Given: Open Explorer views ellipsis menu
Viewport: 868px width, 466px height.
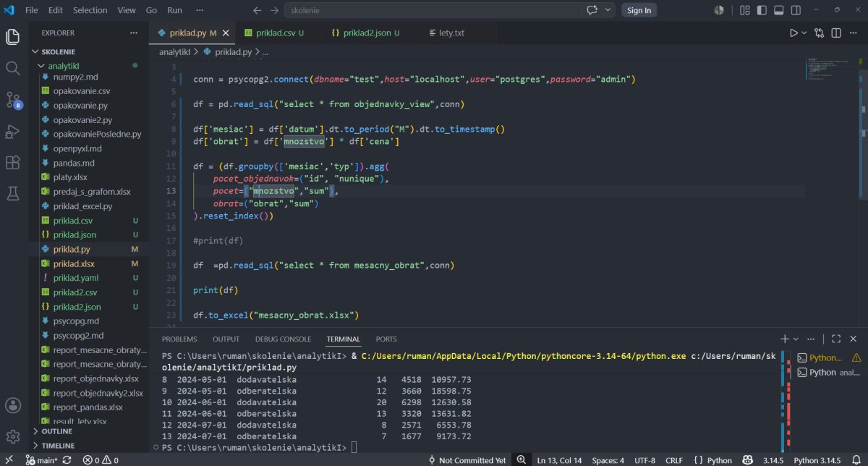Looking at the screenshot, I should (x=133, y=33).
